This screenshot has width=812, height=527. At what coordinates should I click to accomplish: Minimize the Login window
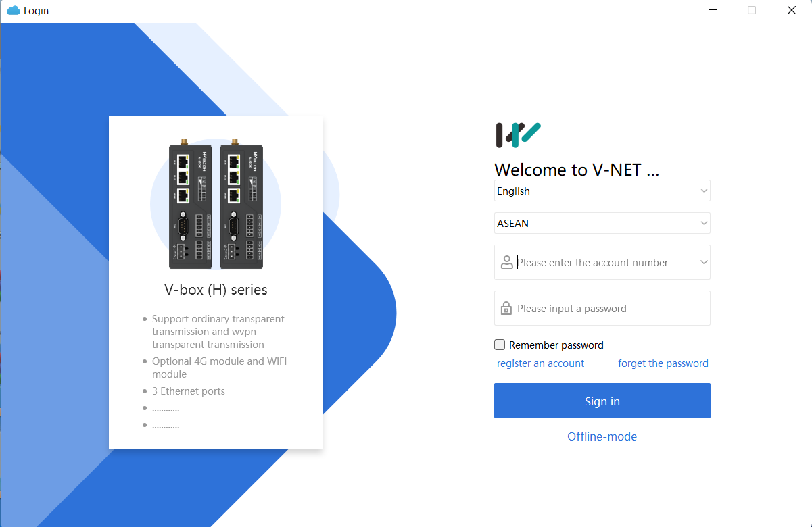click(711, 10)
